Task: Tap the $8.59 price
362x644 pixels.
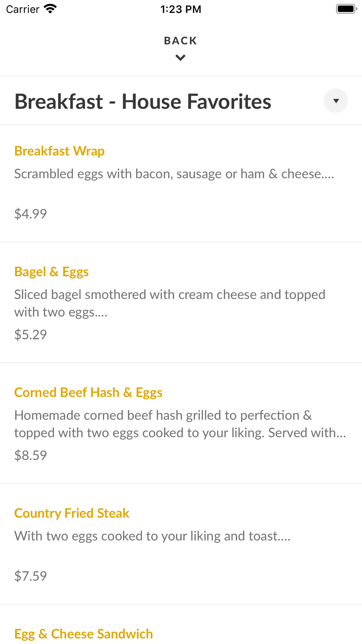Action: (30, 455)
